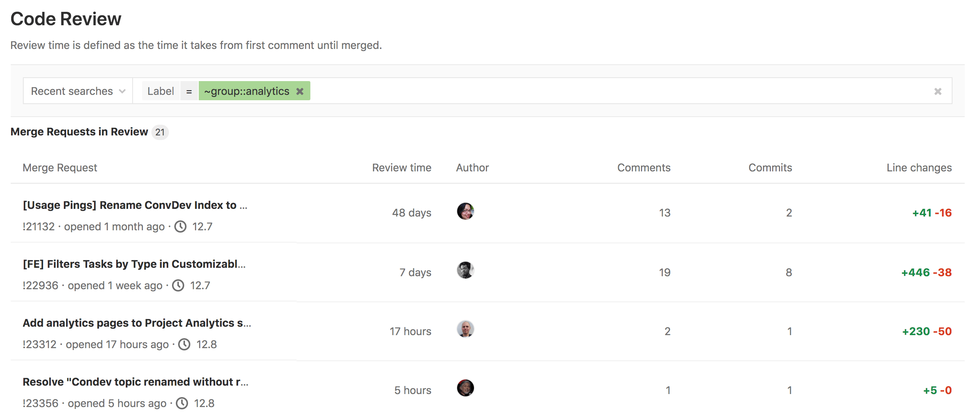The image size is (980, 417).
Task: Click the milestone clock icon for 12.8 on !23312
Action: [x=183, y=344]
